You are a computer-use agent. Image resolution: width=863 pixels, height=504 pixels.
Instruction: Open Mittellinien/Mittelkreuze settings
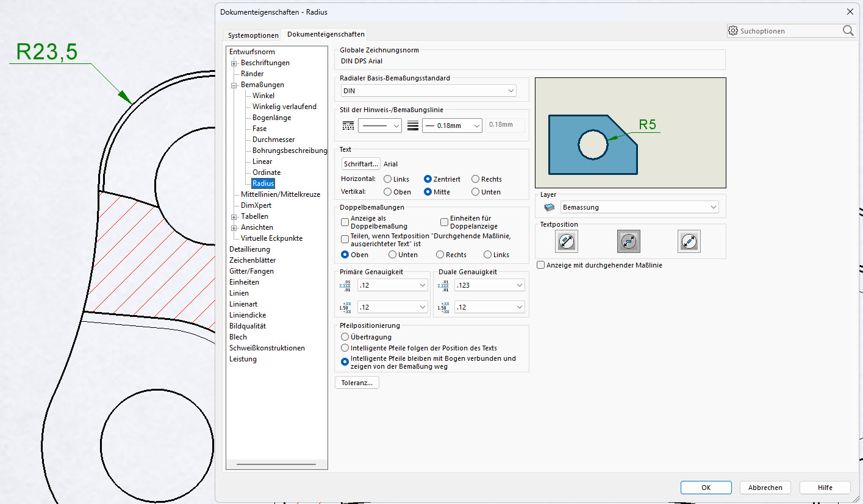pos(281,194)
